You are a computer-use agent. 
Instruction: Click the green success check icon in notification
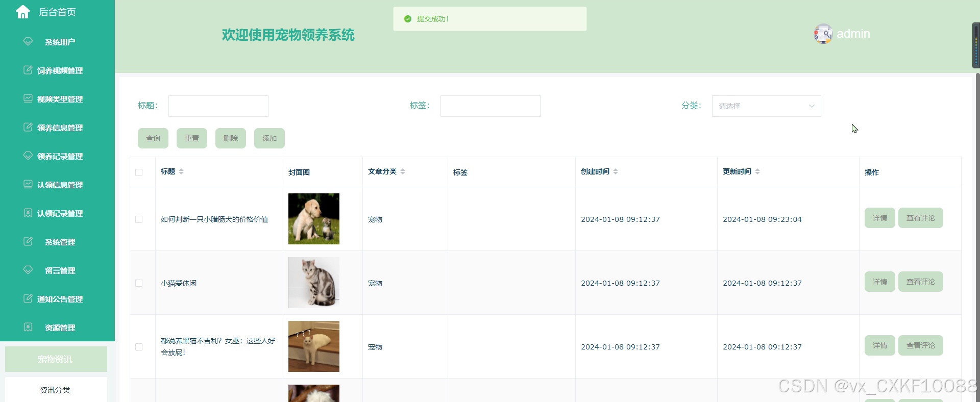(x=408, y=19)
